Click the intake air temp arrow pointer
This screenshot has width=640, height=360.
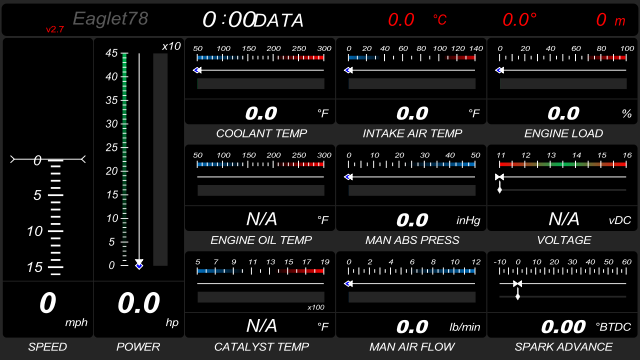349,70
